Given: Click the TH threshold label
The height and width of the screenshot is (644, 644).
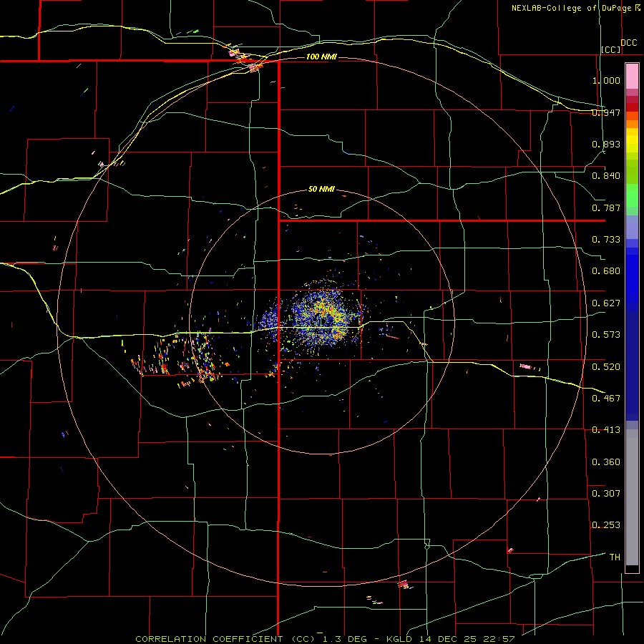Looking at the screenshot, I should (x=615, y=557).
